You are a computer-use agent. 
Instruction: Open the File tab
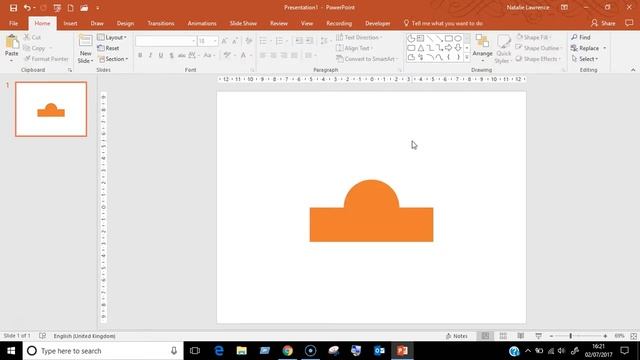[13, 23]
